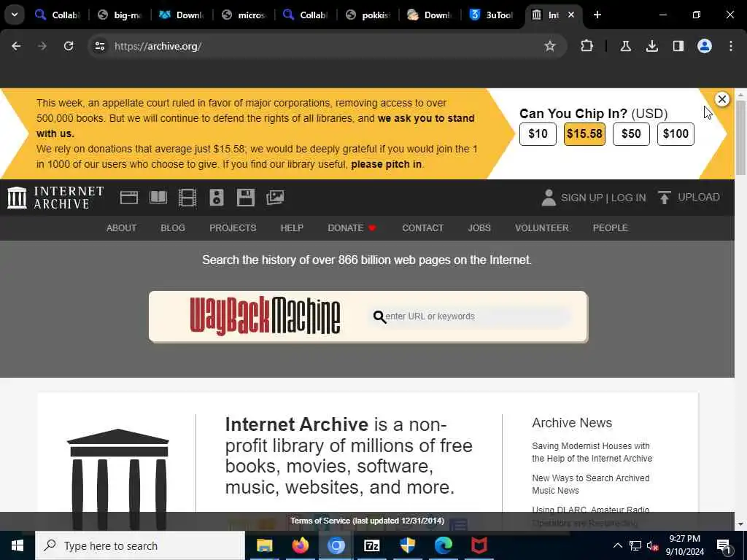Open the DONATE menu item
Screen dimensions: 747x560
pos(352,228)
